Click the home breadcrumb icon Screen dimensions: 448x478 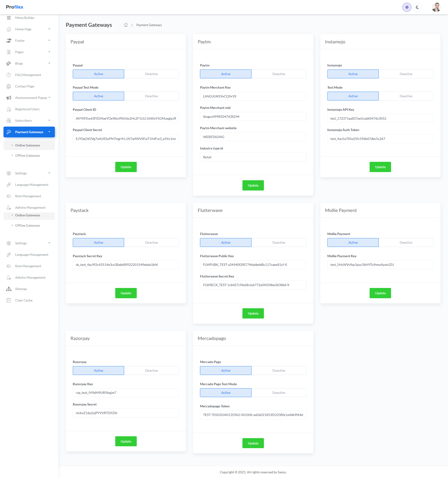[x=126, y=25]
